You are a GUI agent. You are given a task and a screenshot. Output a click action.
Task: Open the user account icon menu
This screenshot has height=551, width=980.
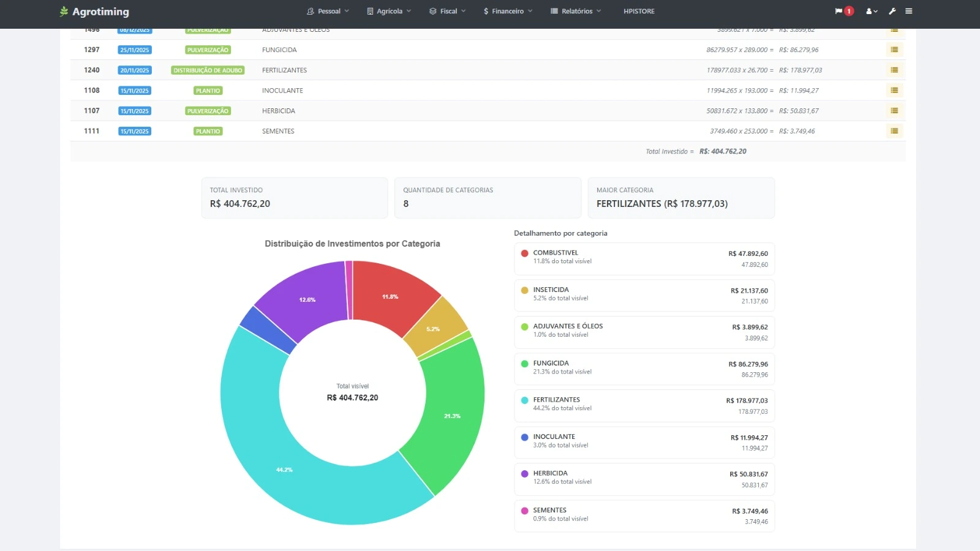(x=871, y=11)
